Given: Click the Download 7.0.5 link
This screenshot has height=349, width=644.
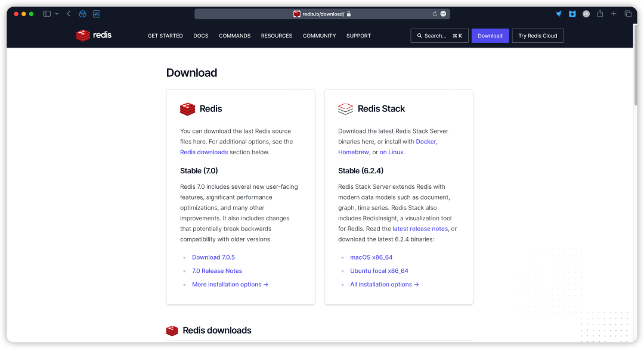Looking at the screenshot, I should pyautogui.click(x=213, y=257).
